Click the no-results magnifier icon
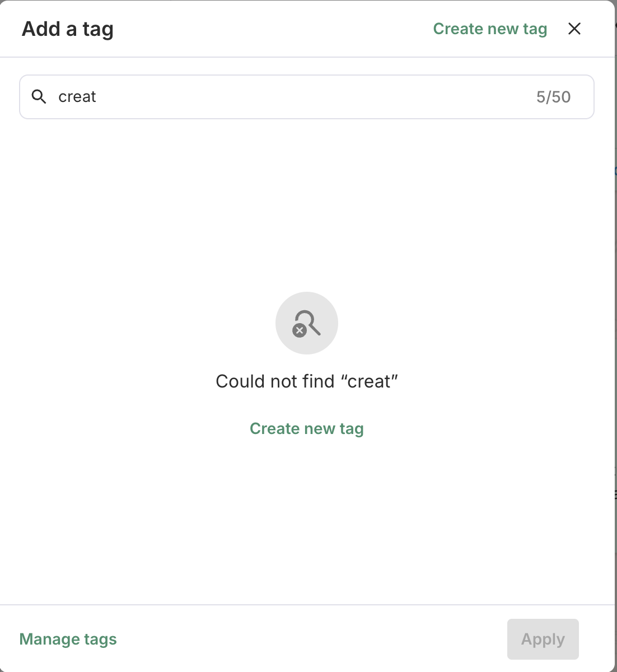Viewport: 617px width, 672px height. tap(307, 323)
